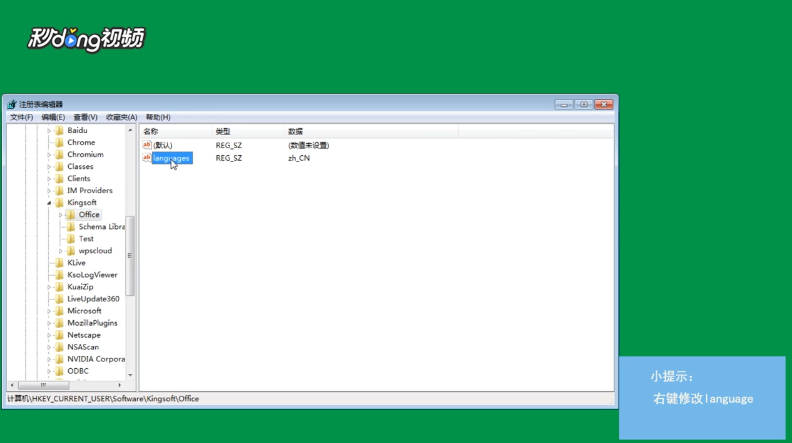This screenshot has height=443, width=792.
Task: Click the Netscape folder icon
Action: click(60, 335)
